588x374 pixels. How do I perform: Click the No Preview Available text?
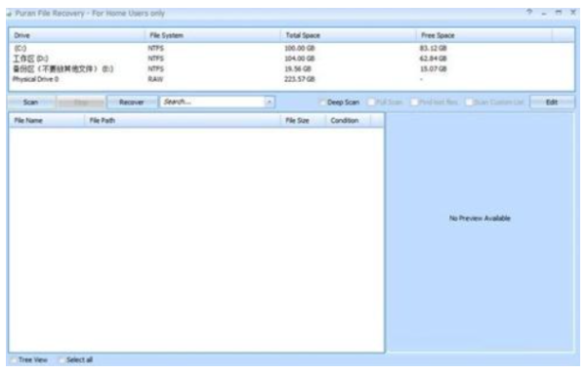coord(480,219)
